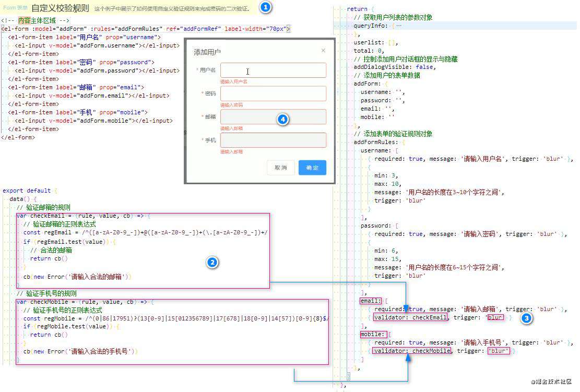Click 'if (regEmail.test(value)) {' line

click(69, 242)
